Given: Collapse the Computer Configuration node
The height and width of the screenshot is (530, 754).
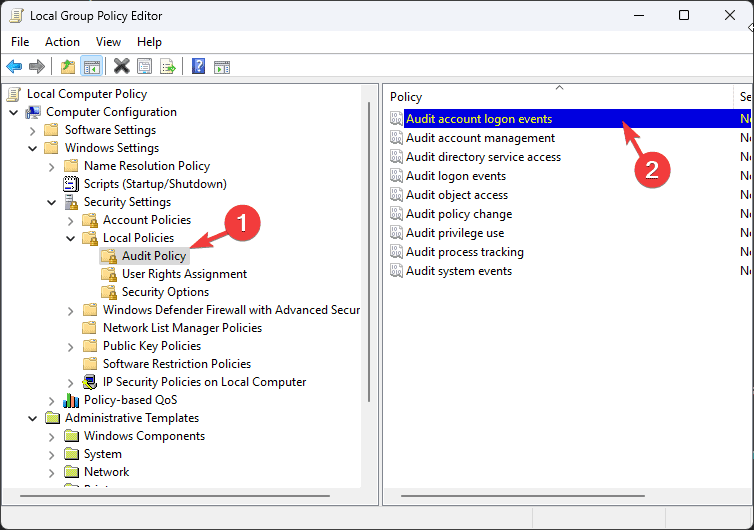Looking at the screenshot, I should 13,113.
